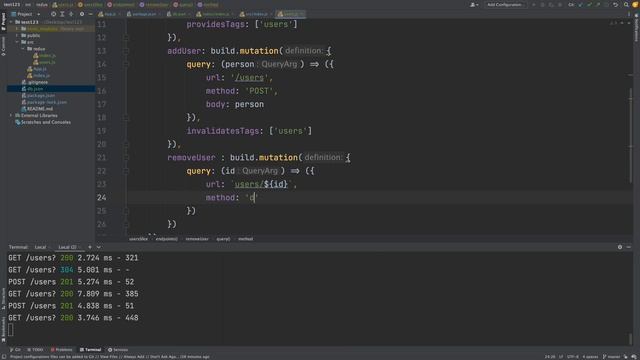Click the locate/select opened file icon in Project panel
This screenshot has width=640, height=360.
(x=53, y=14)
